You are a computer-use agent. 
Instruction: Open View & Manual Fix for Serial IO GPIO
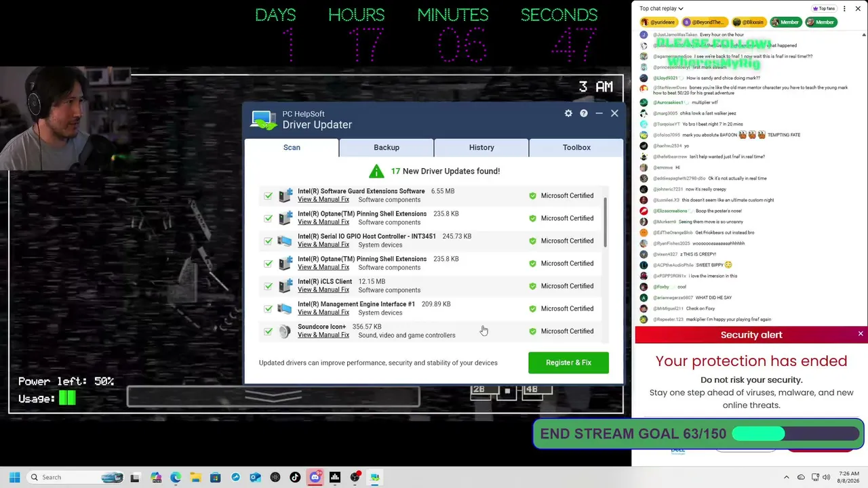[323, 245]
